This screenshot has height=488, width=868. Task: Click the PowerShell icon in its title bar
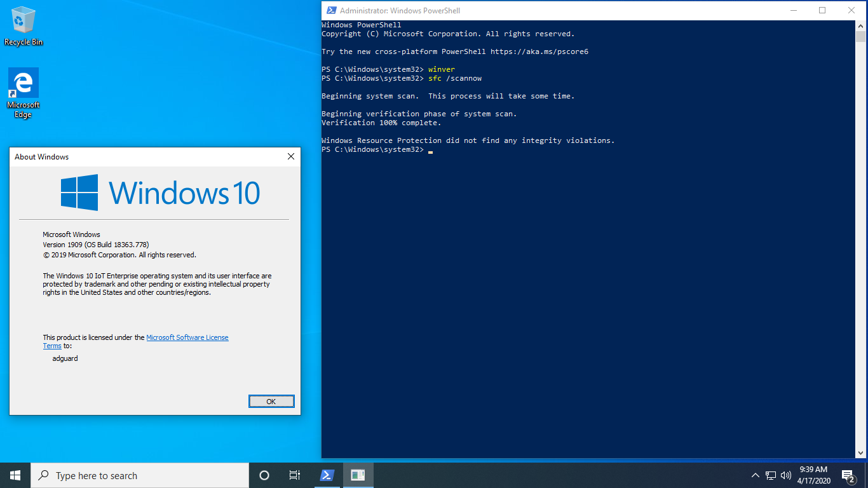[331, 10]
